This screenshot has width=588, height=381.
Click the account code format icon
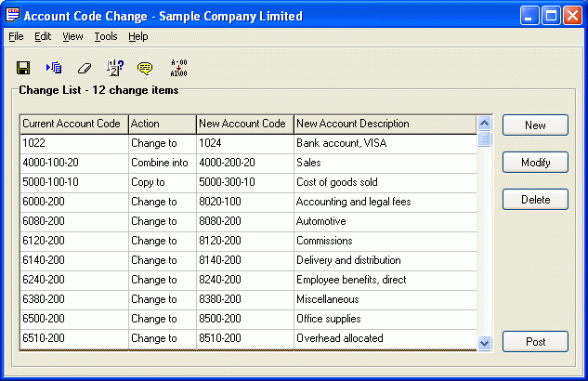[x=179, y=68]
